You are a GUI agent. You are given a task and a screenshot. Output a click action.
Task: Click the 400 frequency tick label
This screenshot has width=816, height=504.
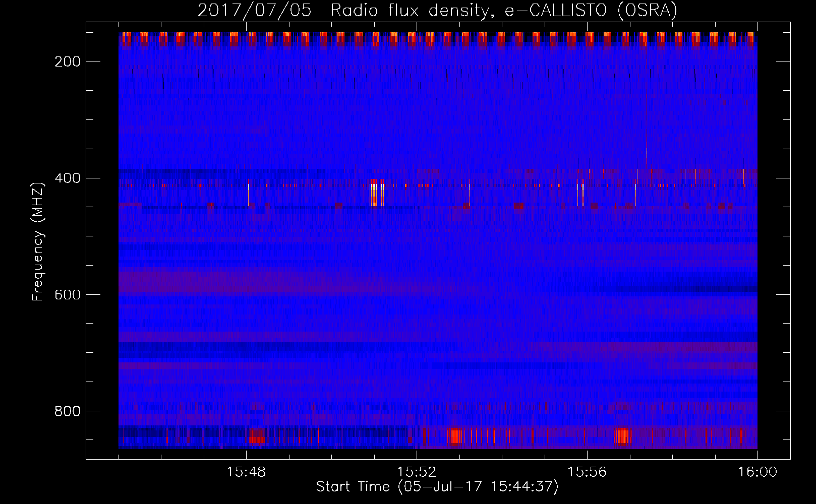coord(68,178)
